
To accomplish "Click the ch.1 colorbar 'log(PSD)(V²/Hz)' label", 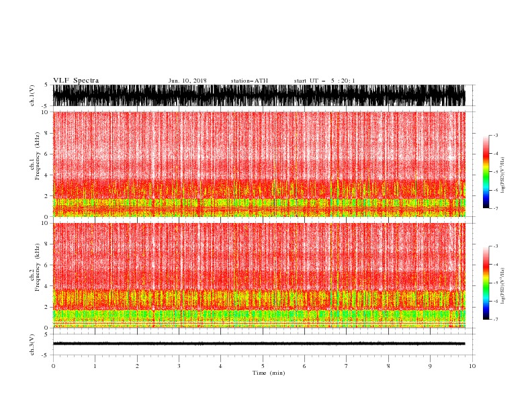I will click(503, 175).
